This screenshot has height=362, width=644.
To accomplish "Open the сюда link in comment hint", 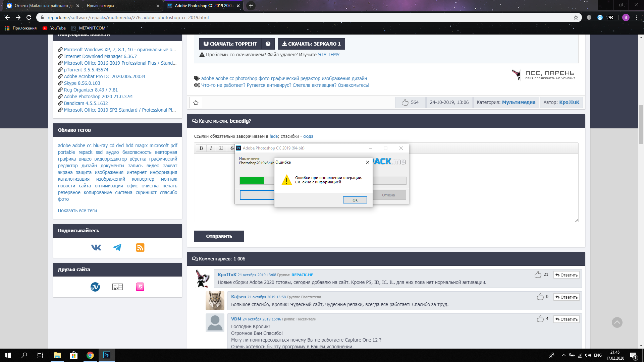I will [308, 136].
